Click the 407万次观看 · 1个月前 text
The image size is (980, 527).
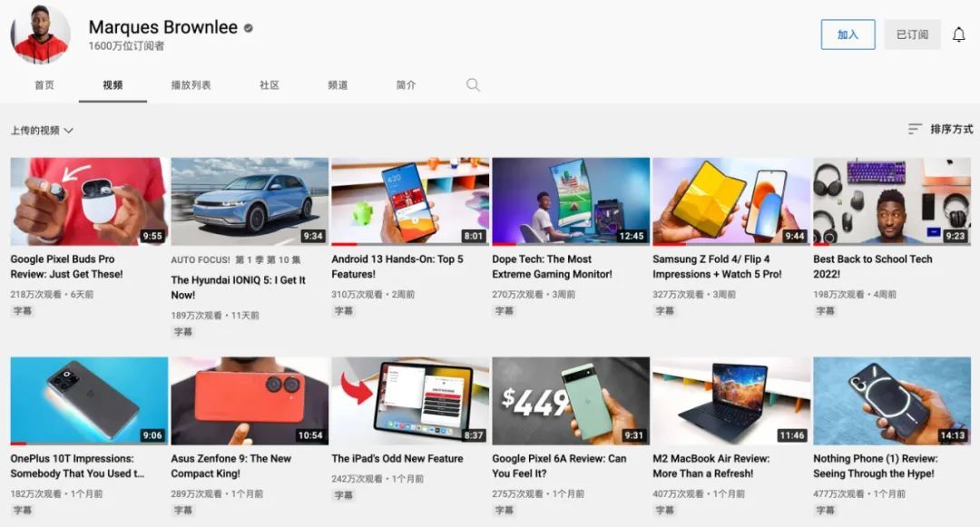point(699,494)
